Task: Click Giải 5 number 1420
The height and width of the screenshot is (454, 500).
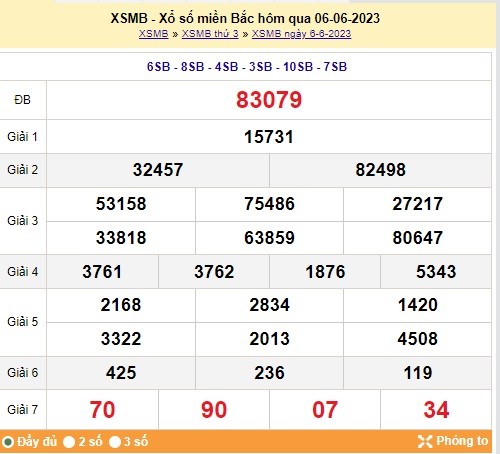Action: pos(418,305)
